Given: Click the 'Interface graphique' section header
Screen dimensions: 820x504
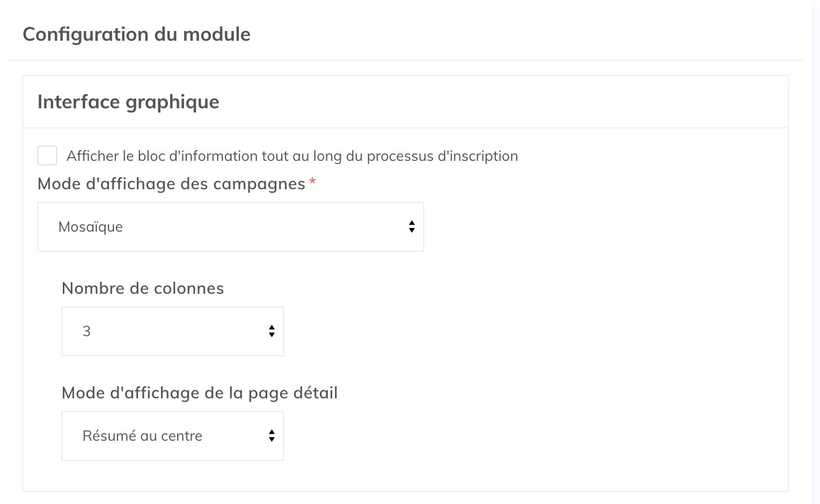Looking at the screenshot, I should tap(128, 101).
